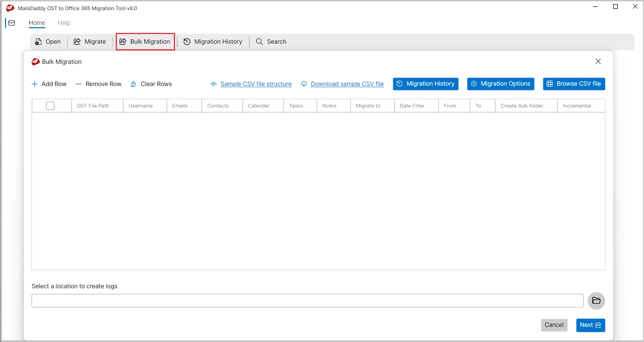Click the Open file toolbar icon
The width and height of the screenshot is (644, 342).
coord(39,42)
